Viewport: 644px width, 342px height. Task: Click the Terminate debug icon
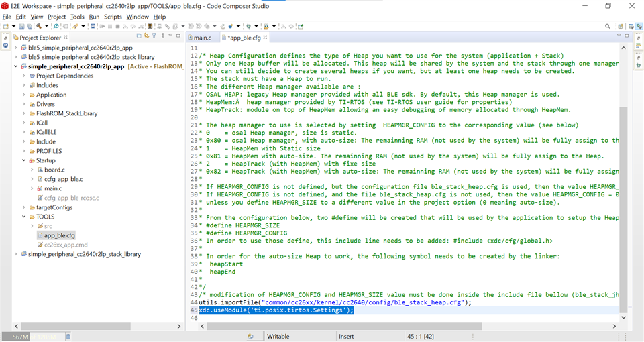117,26
